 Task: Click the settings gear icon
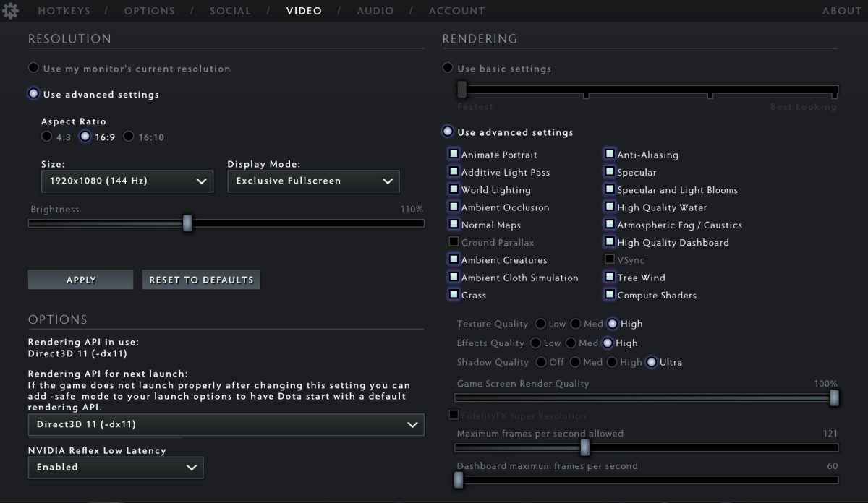pyautogui.click(x=11, y=10)
